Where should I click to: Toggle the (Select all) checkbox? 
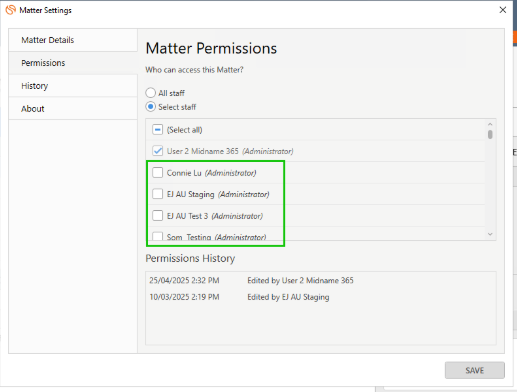click(x=157, y=130)
